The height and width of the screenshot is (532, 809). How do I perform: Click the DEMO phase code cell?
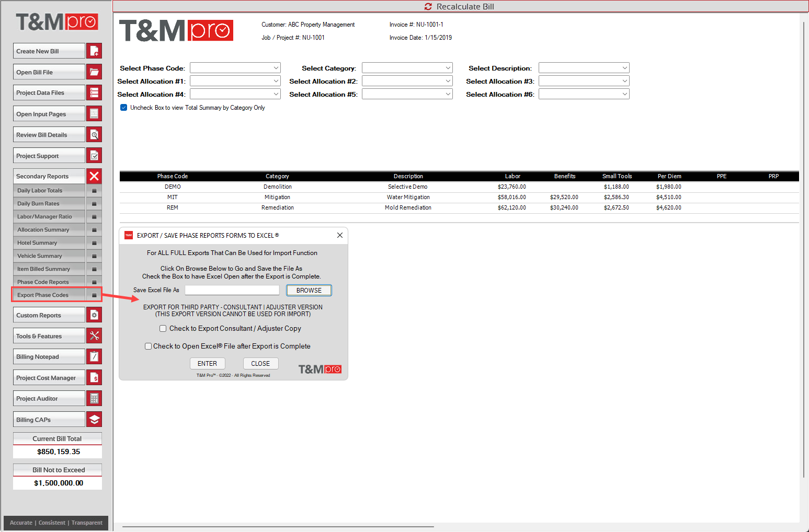pyautogui.click(x=173, y=187)
